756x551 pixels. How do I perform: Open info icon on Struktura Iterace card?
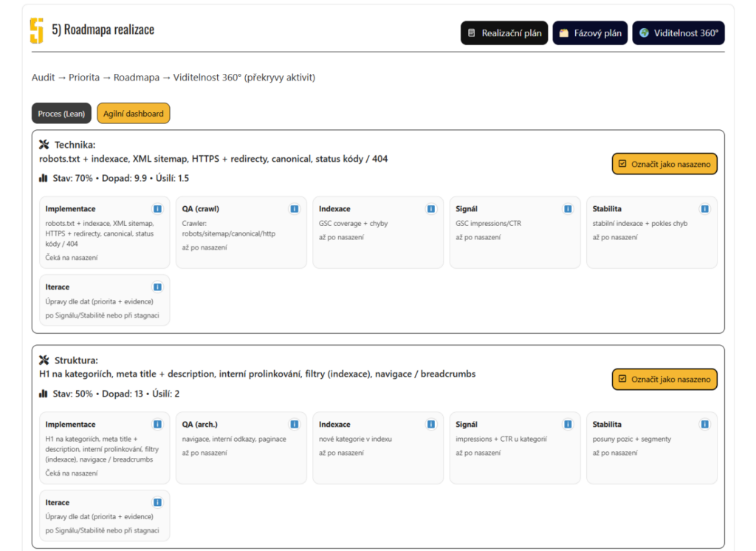pos(157,502)
